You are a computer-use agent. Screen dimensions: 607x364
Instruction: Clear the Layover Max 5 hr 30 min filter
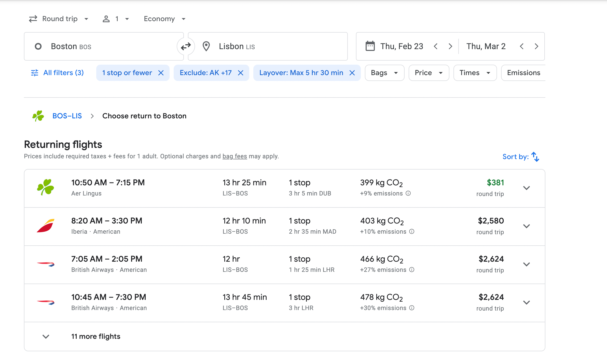point(352,73)
